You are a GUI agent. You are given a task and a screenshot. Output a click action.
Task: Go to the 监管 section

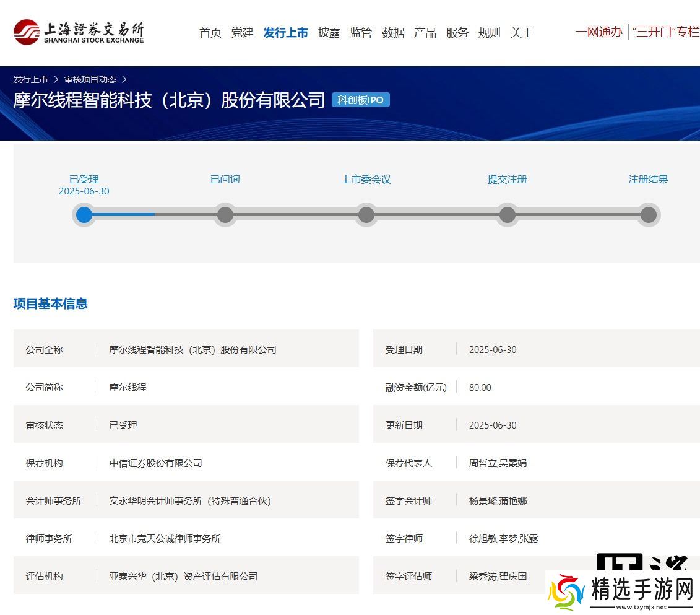tap(361, 33)
